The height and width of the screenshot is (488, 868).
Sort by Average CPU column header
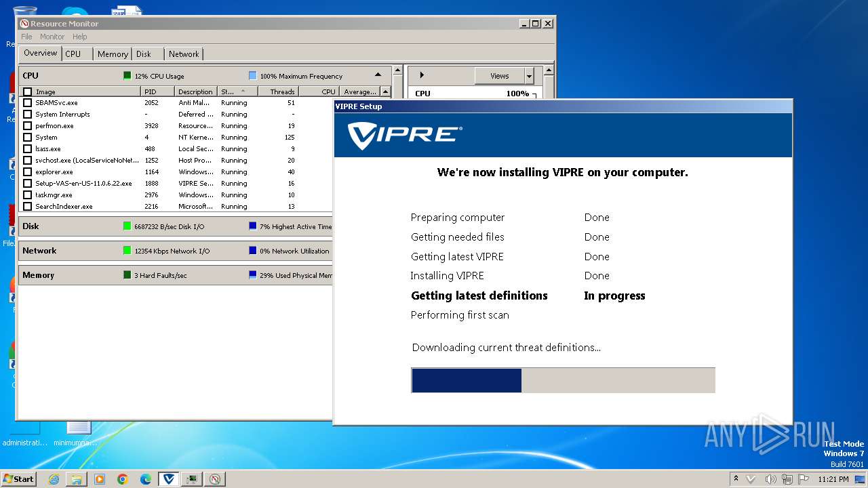point(359,91)
